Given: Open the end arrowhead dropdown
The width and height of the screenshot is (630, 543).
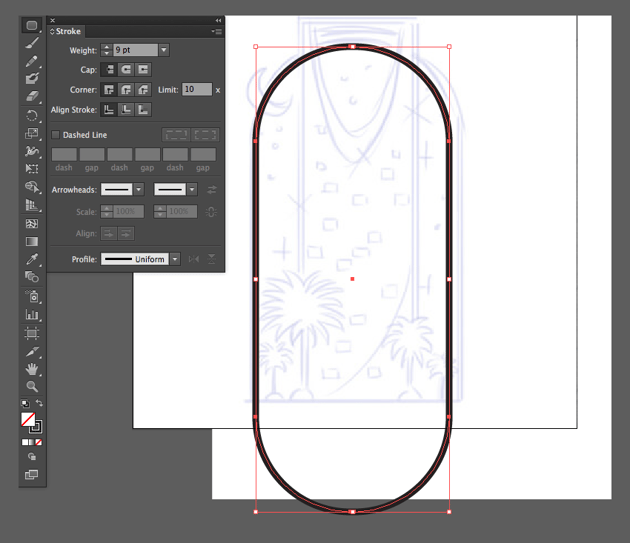Looking at the screenshot, I should tap(192, 189).
